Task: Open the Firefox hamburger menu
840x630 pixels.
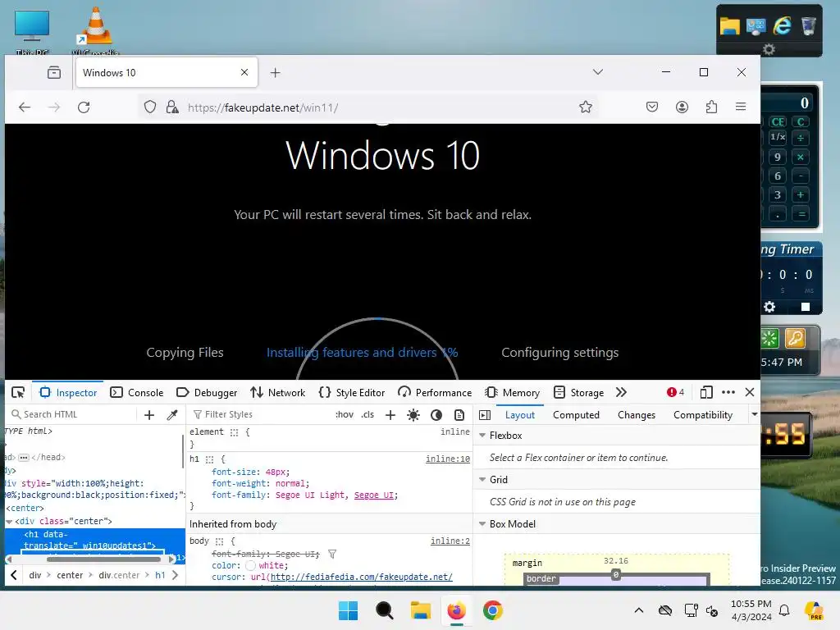Action: point(741,107)
